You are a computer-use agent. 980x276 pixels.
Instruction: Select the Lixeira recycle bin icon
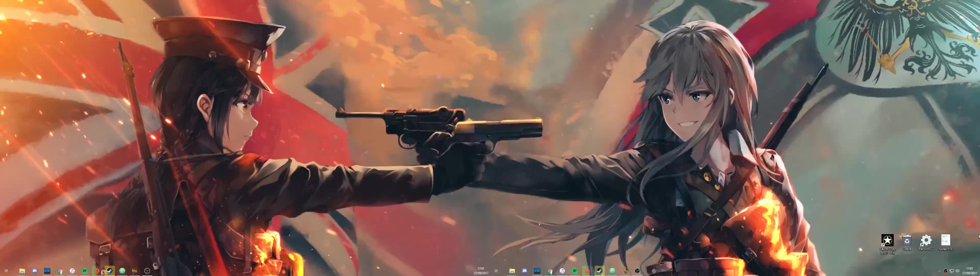(x=907, y=243)
